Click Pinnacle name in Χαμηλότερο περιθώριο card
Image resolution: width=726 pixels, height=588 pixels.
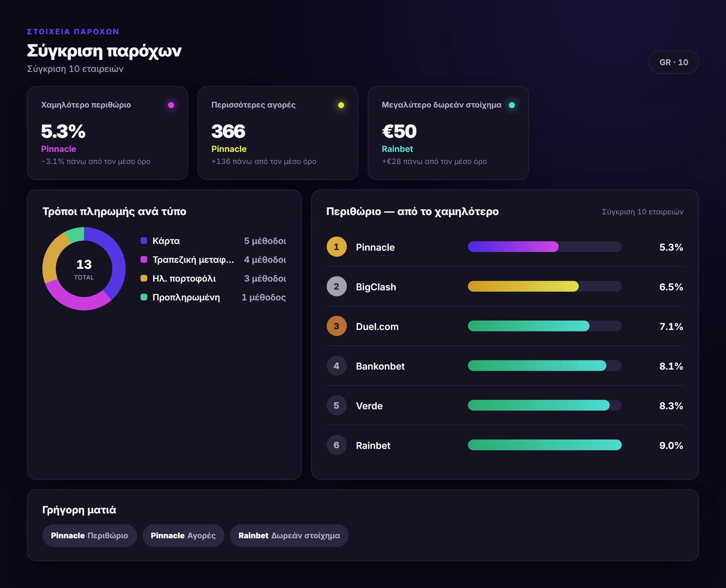(x=58, y=149)
